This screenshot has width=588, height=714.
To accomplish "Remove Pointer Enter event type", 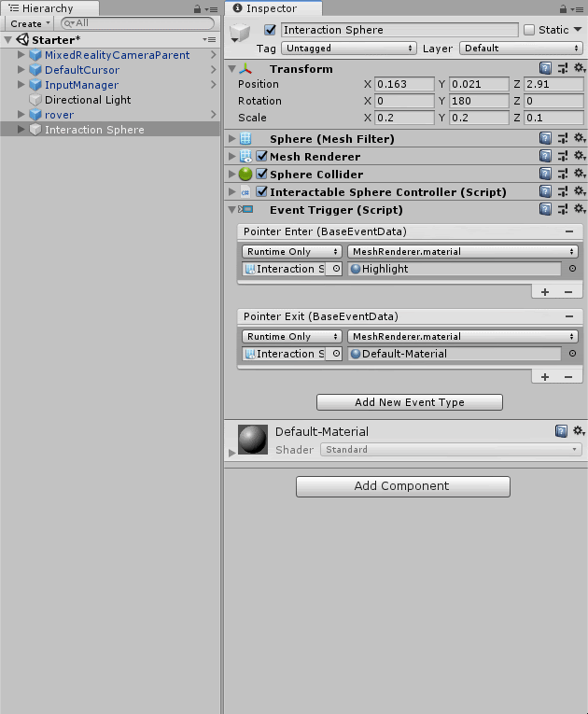I will (x=569, y=231).
